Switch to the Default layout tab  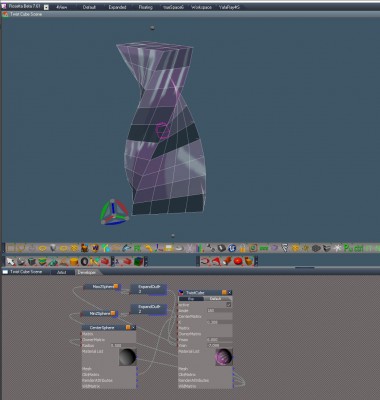click(x=89, y=7)
